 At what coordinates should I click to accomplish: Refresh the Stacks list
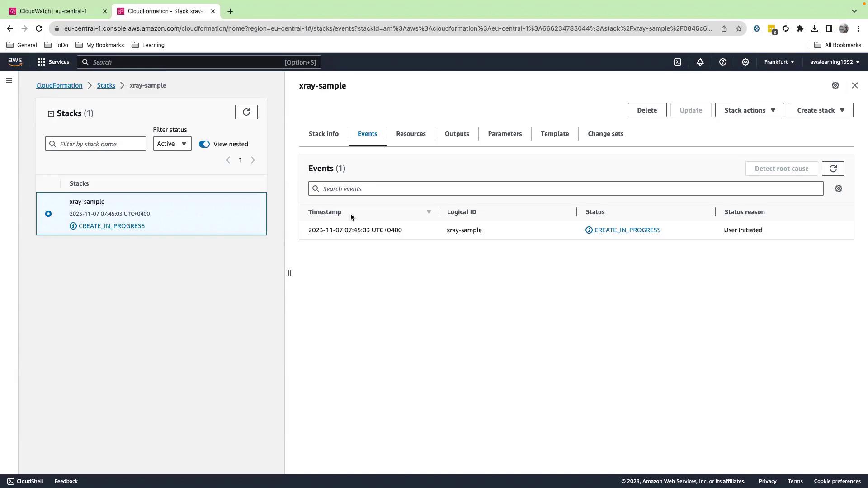pyautogui.click(x=246, y=112)
